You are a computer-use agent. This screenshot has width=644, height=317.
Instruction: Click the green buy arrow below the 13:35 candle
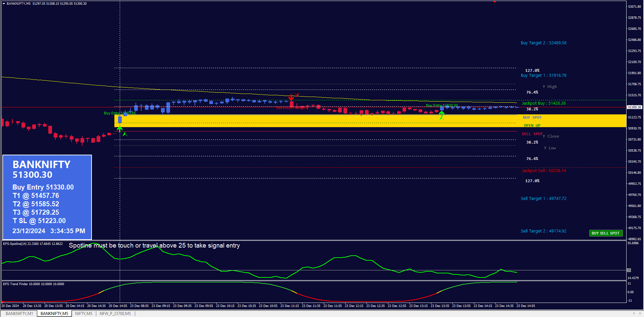click(442, 113)
